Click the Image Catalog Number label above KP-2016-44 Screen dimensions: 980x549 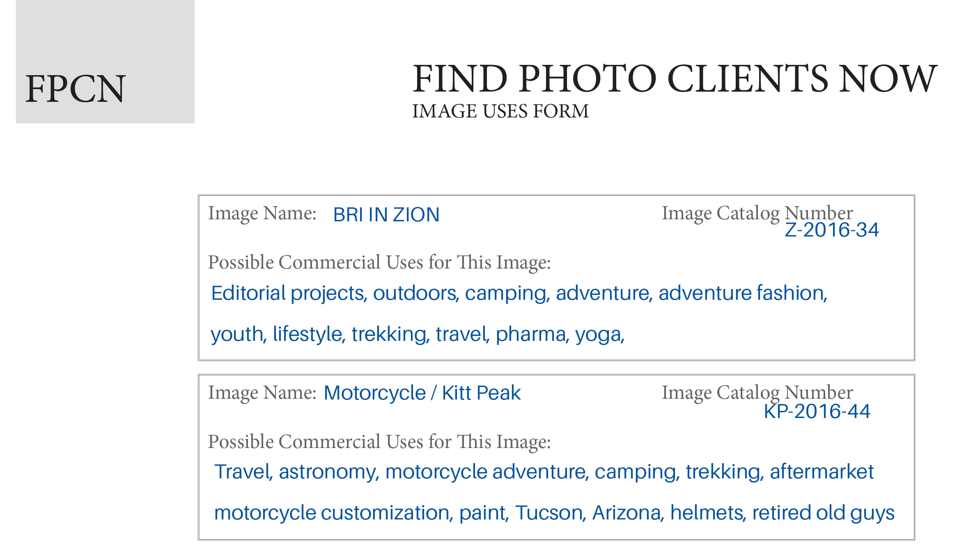click(757, 393)
